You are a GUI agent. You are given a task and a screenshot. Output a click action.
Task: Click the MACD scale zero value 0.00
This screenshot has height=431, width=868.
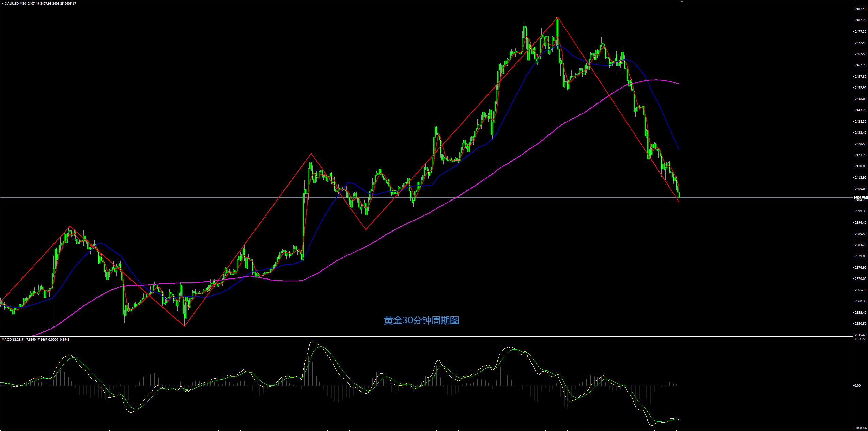click(x=857, y=386)
